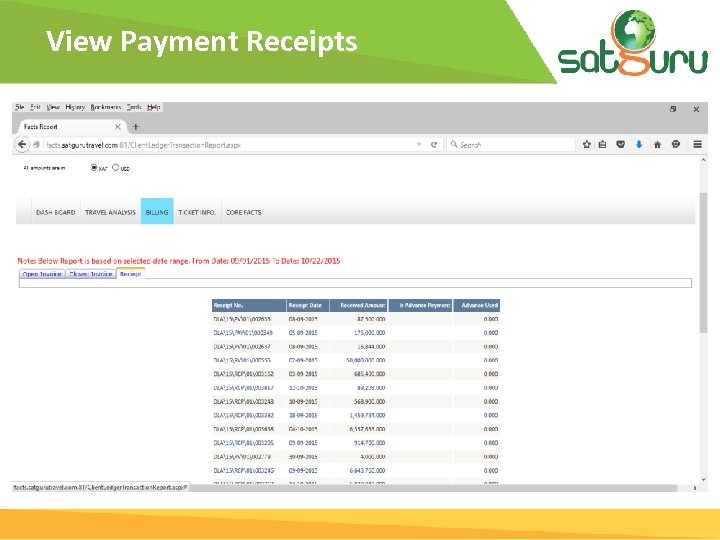This screenshot has height=540, width=720.
Task: Sort by Received Amount column header
Action: pyautogui.click(x=359, y=305)
